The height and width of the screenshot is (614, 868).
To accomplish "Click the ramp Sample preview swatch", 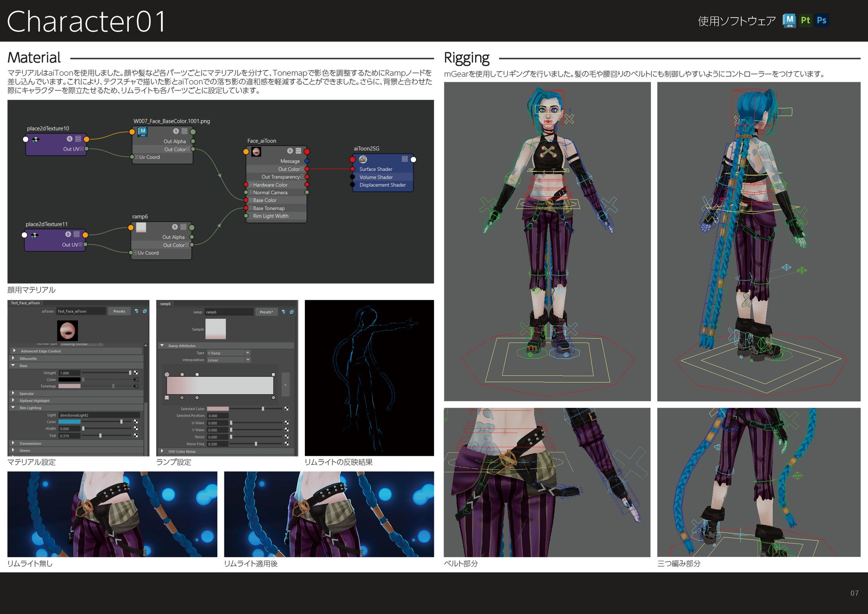I will (x=215, y=329).
